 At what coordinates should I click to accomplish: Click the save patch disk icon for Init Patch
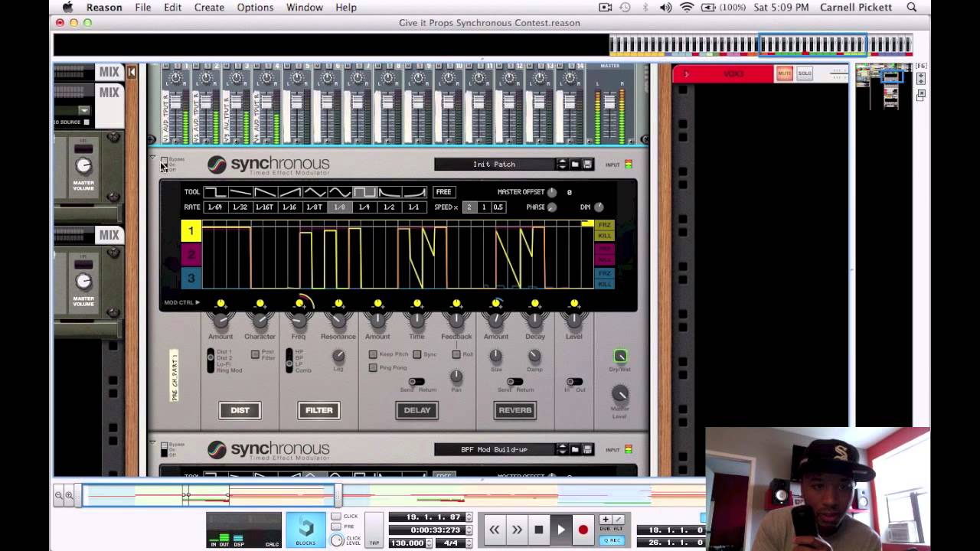[x=587, y=165]
